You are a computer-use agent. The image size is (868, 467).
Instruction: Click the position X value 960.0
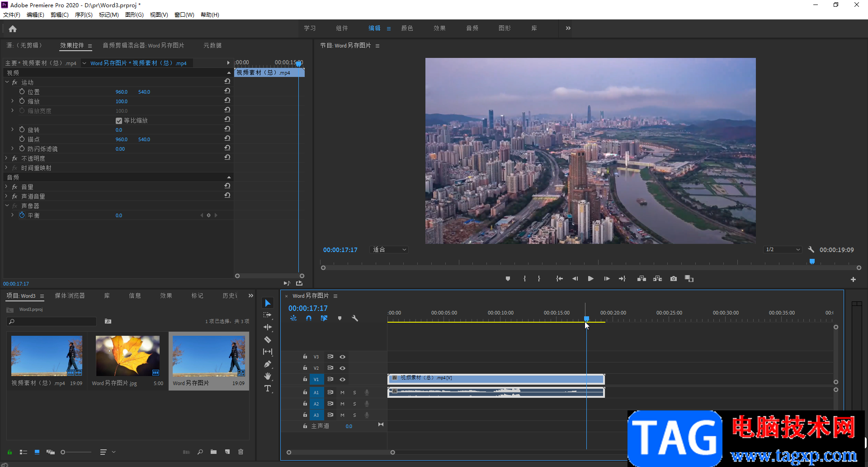pos(122,92)
